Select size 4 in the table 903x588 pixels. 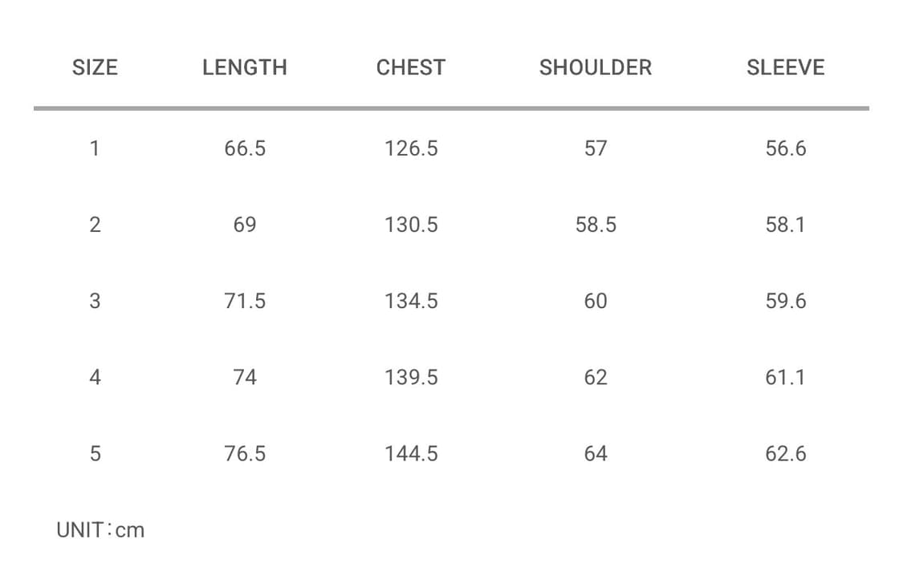click(95, 377)
